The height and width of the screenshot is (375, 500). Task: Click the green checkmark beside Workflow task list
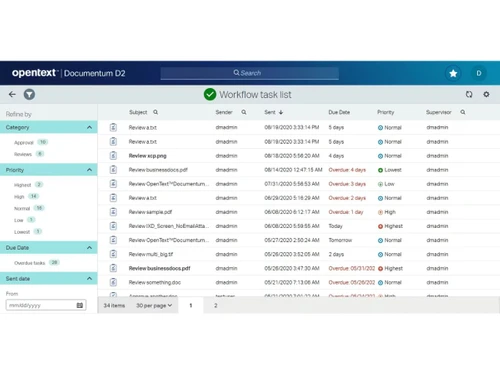(210, 94)
